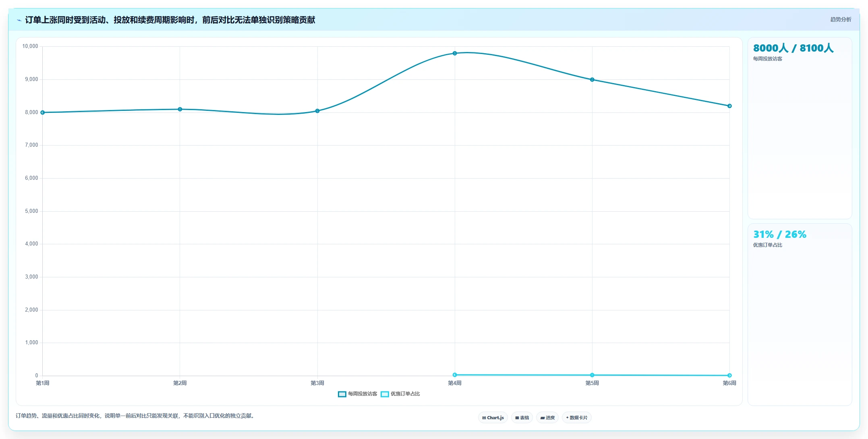The height and width of the screenshot is (439, 868).
Task: Click the footnote text starting 订单趋势
Action: click(x=135, y=416)
